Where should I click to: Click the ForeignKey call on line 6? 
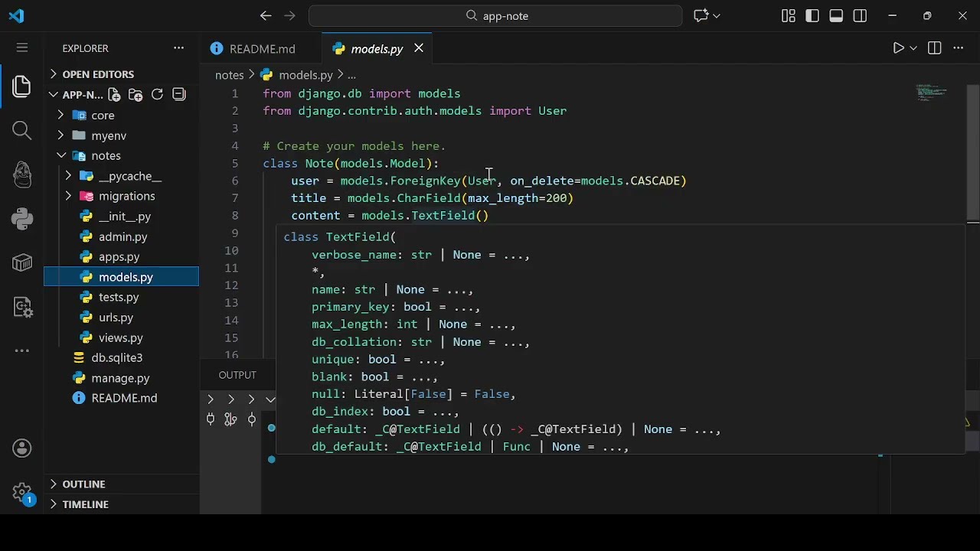point(426,181)
